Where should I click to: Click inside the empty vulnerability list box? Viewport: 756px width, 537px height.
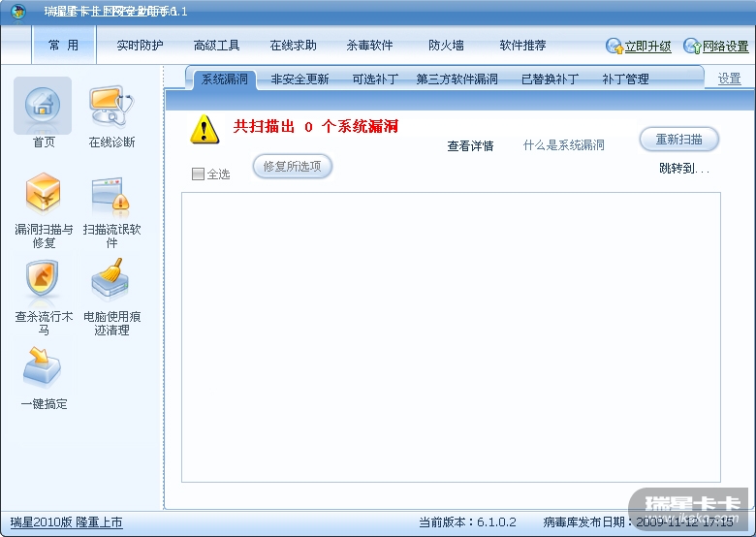(451, 337)
